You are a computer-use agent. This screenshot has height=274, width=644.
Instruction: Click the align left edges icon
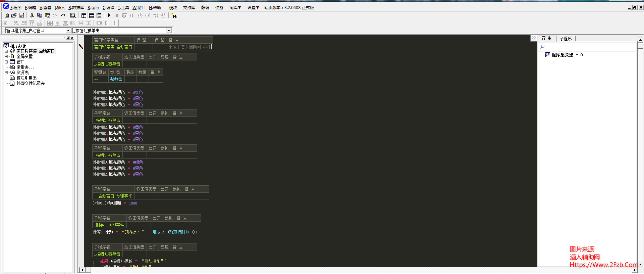16,23
